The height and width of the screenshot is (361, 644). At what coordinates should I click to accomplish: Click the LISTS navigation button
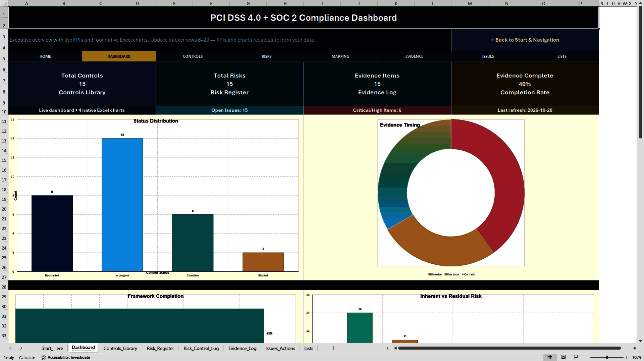point(562,56)
